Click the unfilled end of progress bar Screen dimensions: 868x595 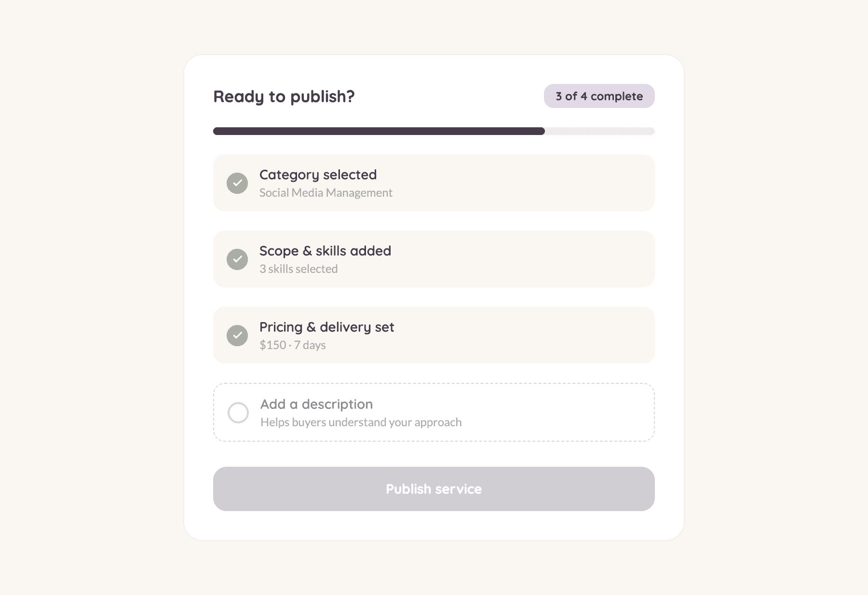coord(600,131)
